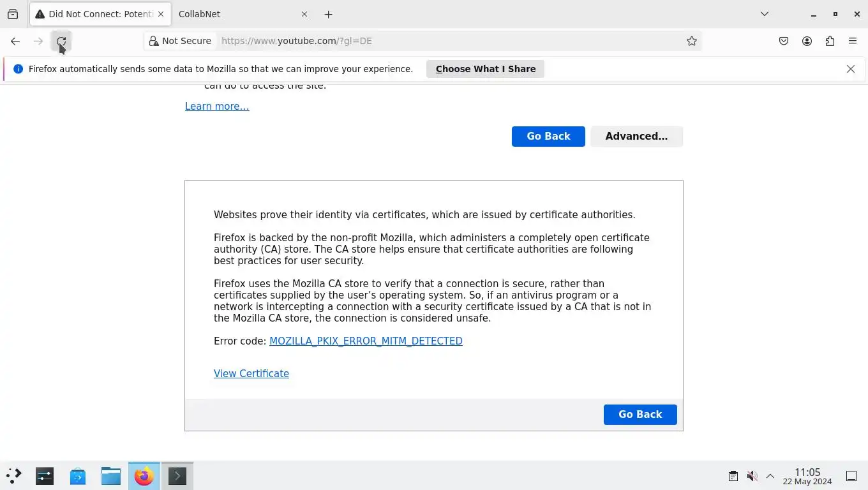Open the Not Secure site information
Image resolution: width=868 pixels, height=490 pixels.
(180, 41)
